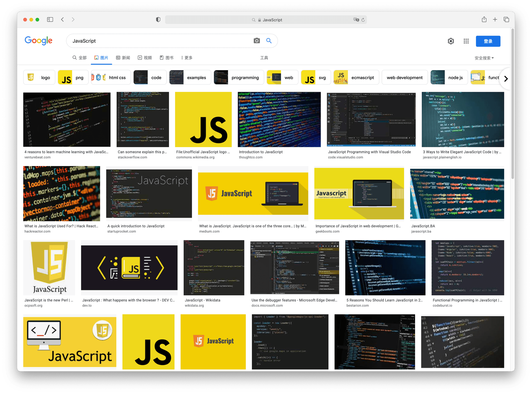
Task: Open the privacy shield icon in toolbar
Action: 158,19
